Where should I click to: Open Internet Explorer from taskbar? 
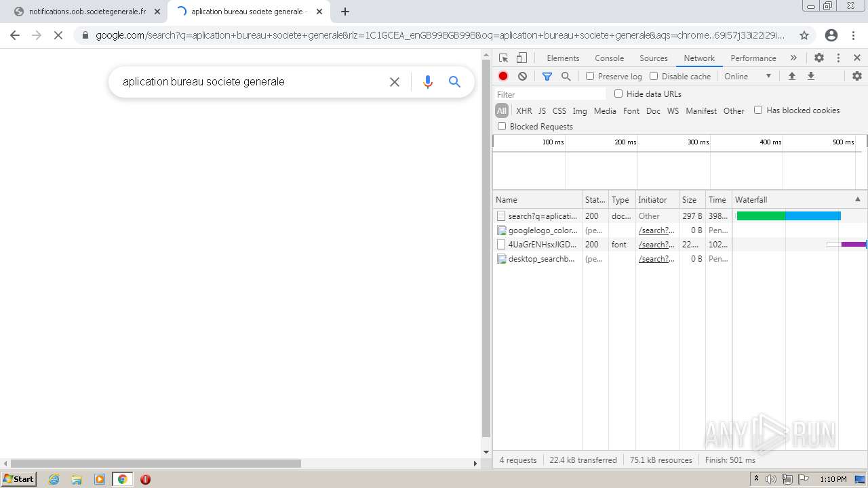point(54,479)
